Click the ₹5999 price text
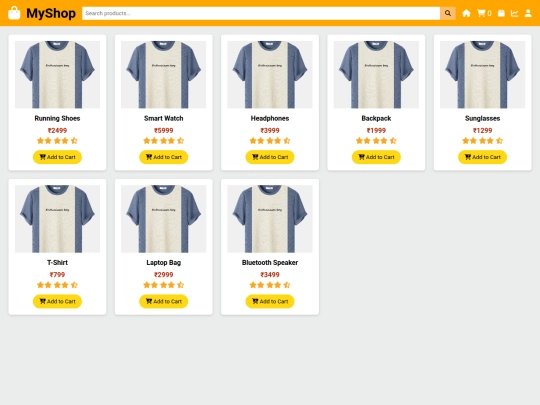Image resolution: width=540 pixels, height=405 pixels. (x=164, y=131)
